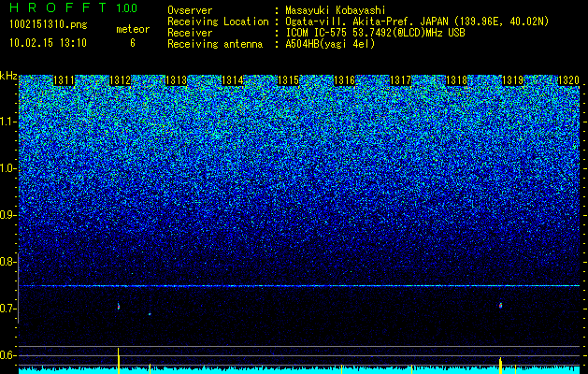588x374 pixels.
Task: Select the version number 1.0.0
Action: (127, 8)
